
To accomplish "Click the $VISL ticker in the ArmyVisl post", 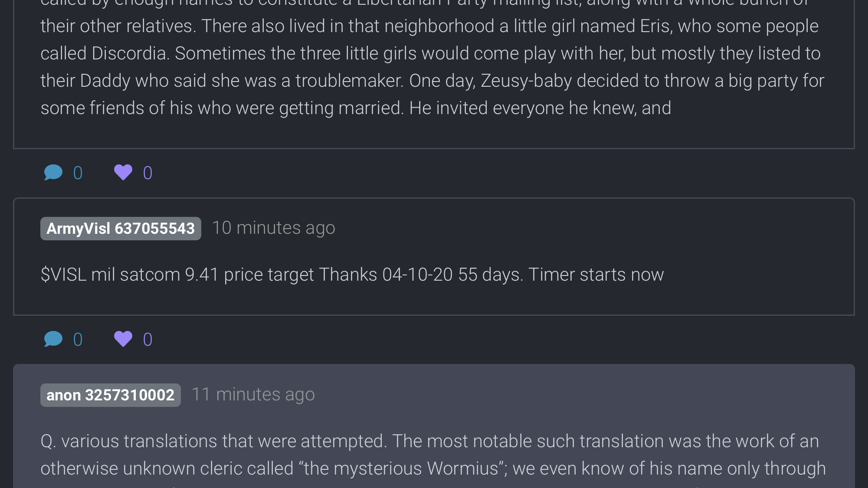I will (x=63, y=275).
